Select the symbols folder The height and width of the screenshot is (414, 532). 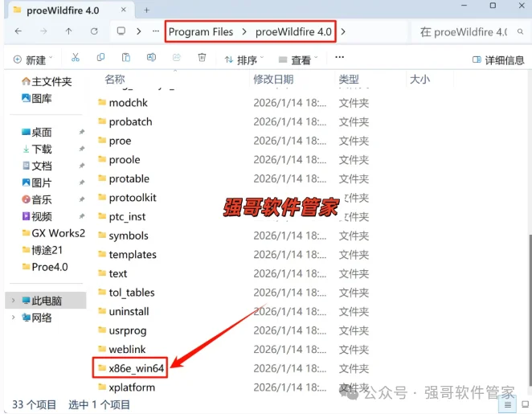coord(123,236)
